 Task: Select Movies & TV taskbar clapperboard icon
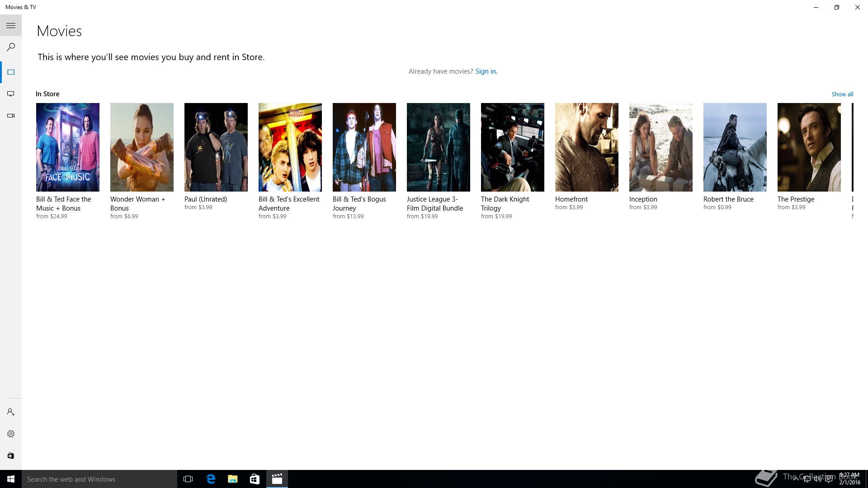tap(277, 479)
